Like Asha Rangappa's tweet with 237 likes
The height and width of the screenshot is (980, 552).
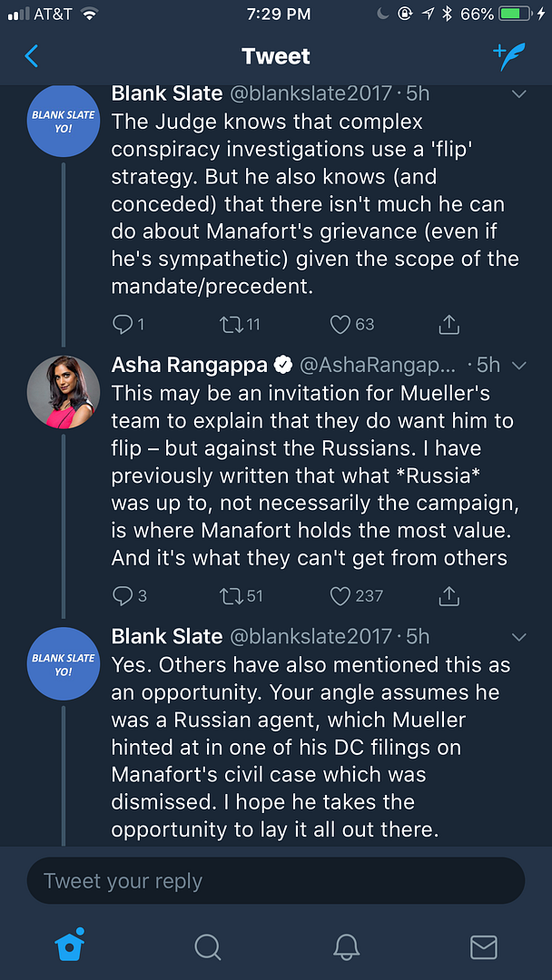click(x=340, y=596)
